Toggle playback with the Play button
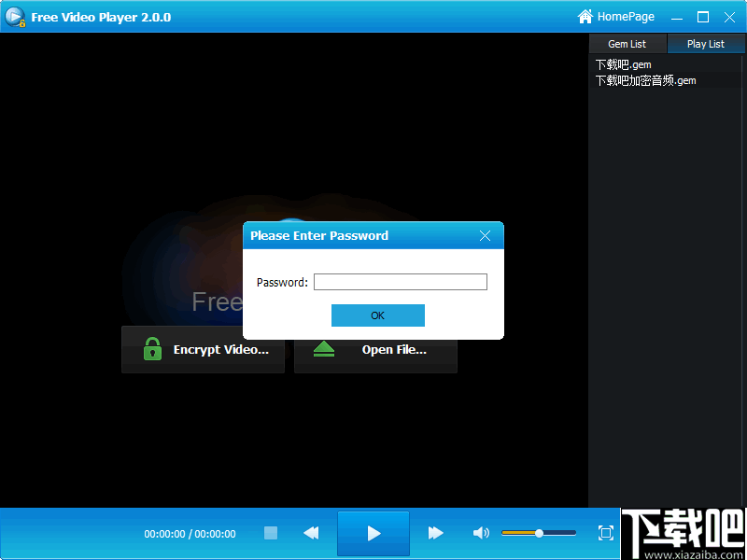 [x=373, y=533]
